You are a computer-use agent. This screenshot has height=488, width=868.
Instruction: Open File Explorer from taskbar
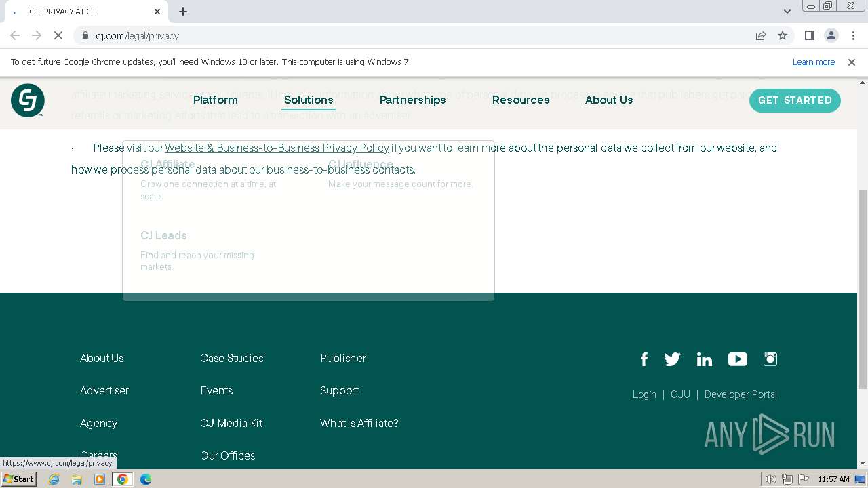[x=77, y=479]
